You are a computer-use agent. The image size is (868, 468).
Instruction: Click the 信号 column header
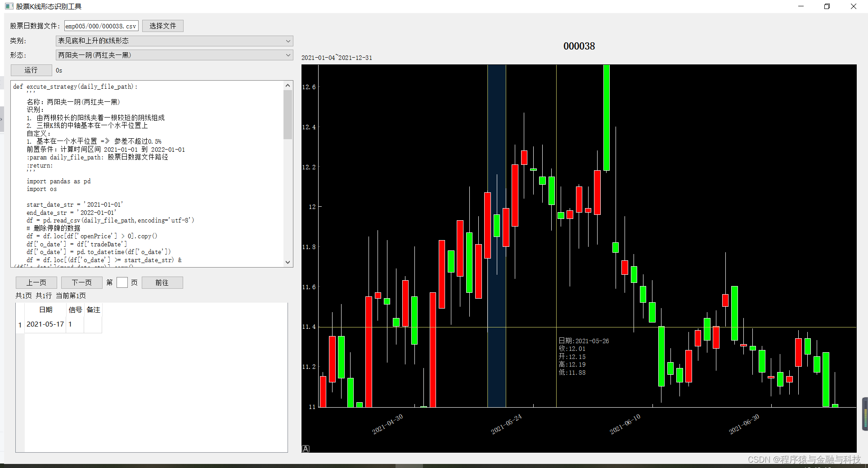click(x=75, y=310)
